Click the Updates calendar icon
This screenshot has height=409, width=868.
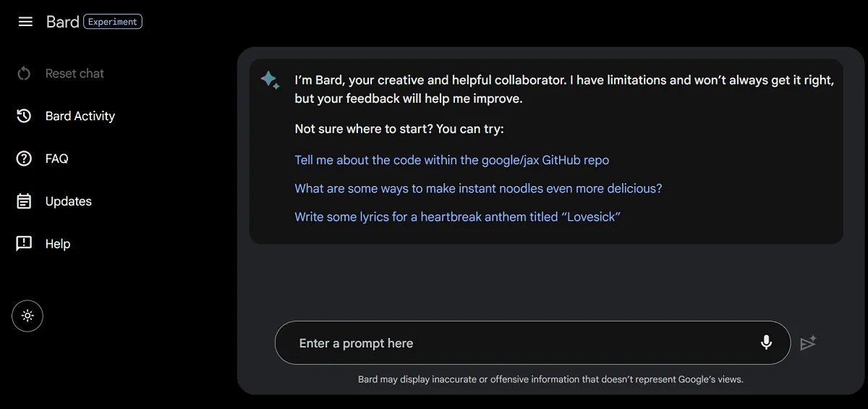[24, 201]
